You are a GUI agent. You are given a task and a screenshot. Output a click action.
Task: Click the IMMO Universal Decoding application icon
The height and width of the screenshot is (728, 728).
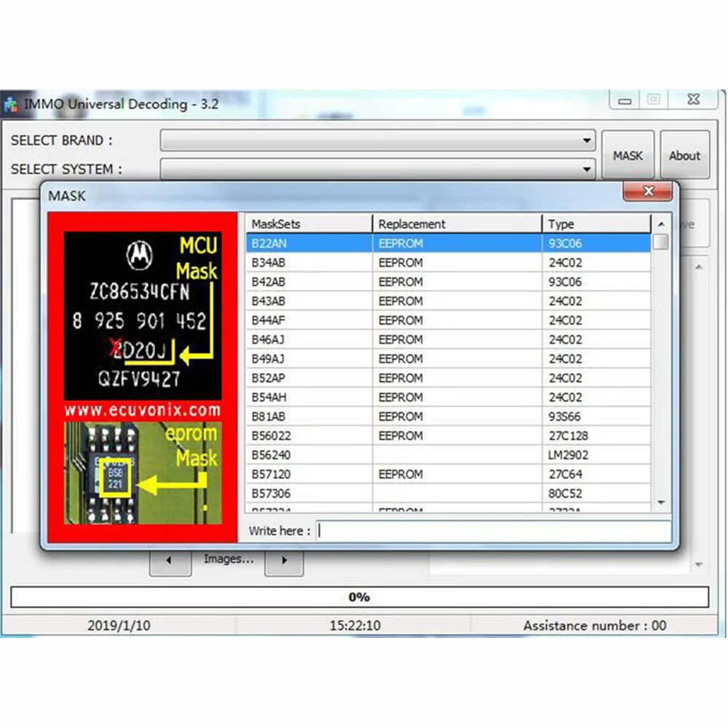click(x=11, y=103)
